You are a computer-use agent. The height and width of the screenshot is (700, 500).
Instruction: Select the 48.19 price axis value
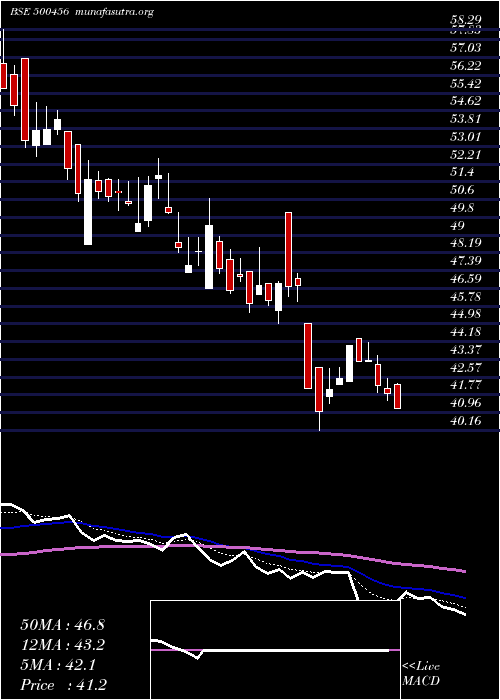coord(466,243)
